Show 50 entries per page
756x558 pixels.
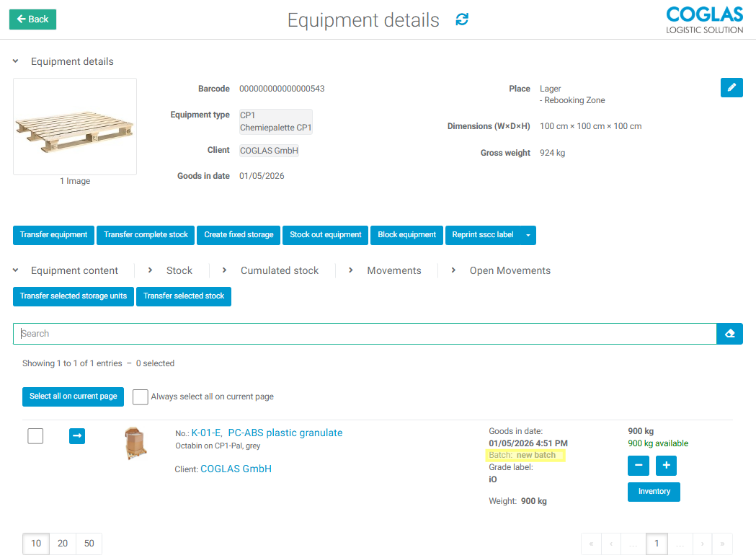point(89,543)
